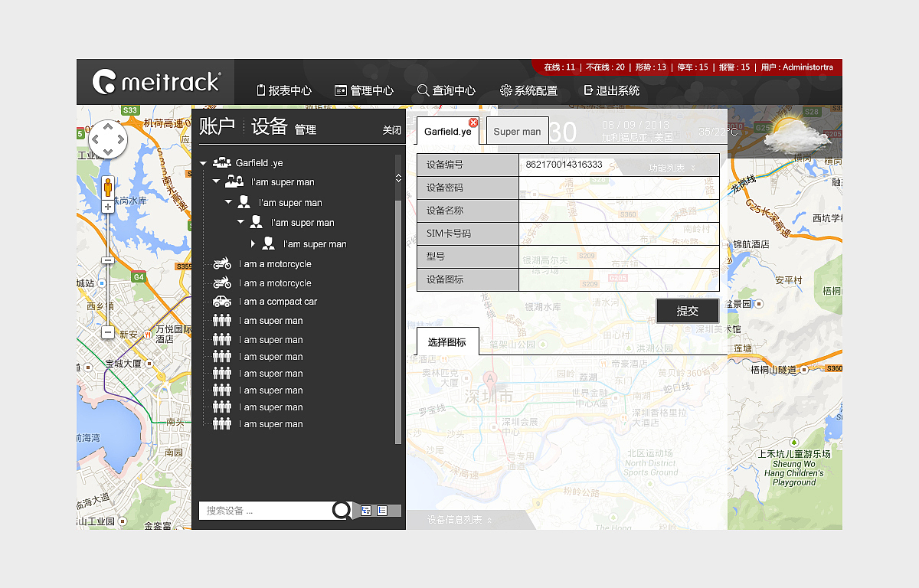Expand the 功能列表 panel
Image resolution: width=919 pixels, height=588 pixels.
click(672, 168)
